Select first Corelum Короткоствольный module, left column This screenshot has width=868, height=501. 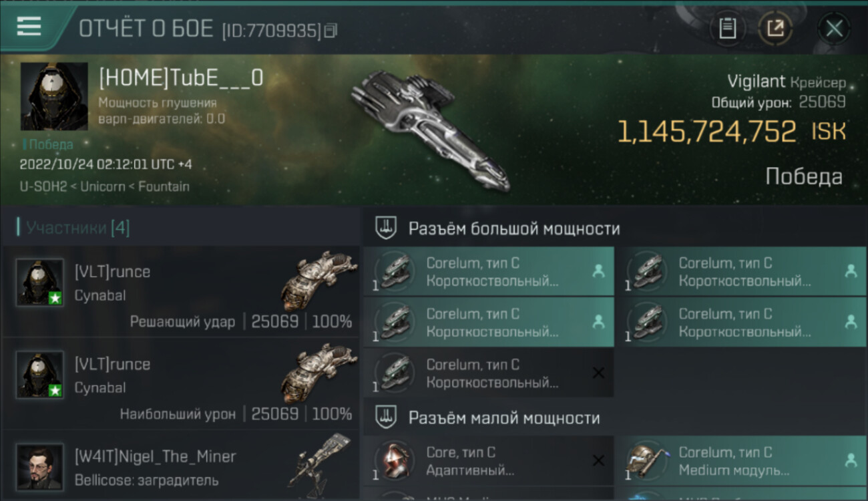pyautogui.click(x=489, y=271)
